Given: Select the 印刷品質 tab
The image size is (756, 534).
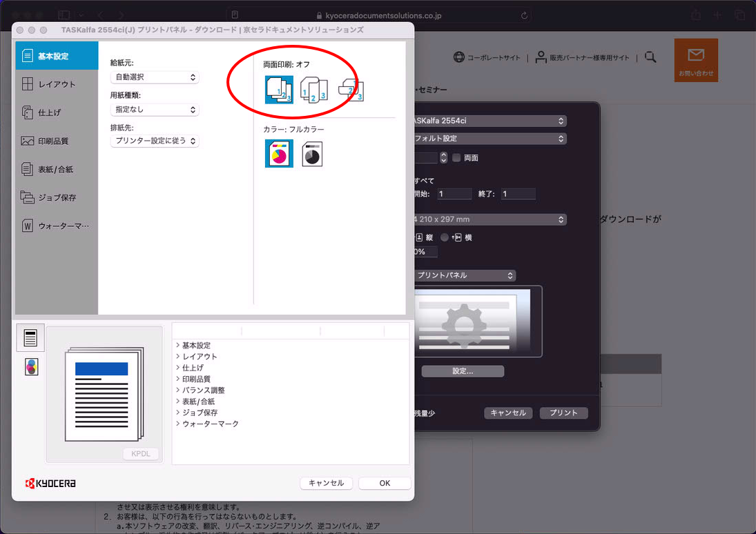Looking at the screenshot, I should coord(57,141).
